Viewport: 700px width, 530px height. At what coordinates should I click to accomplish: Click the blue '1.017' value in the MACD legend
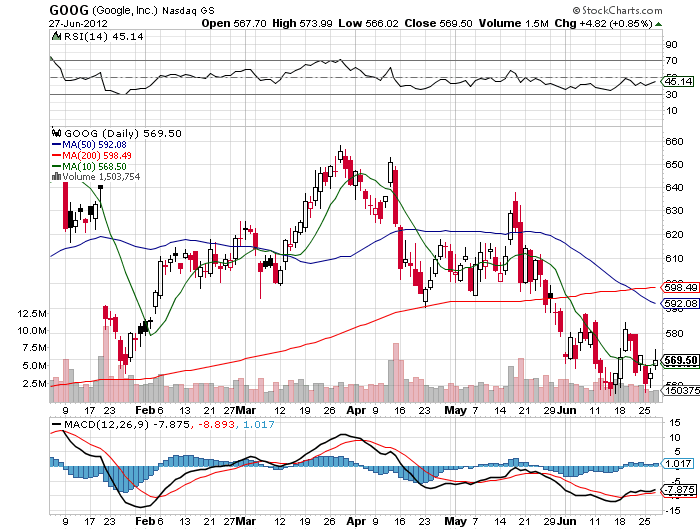click(x=258, y=424)
